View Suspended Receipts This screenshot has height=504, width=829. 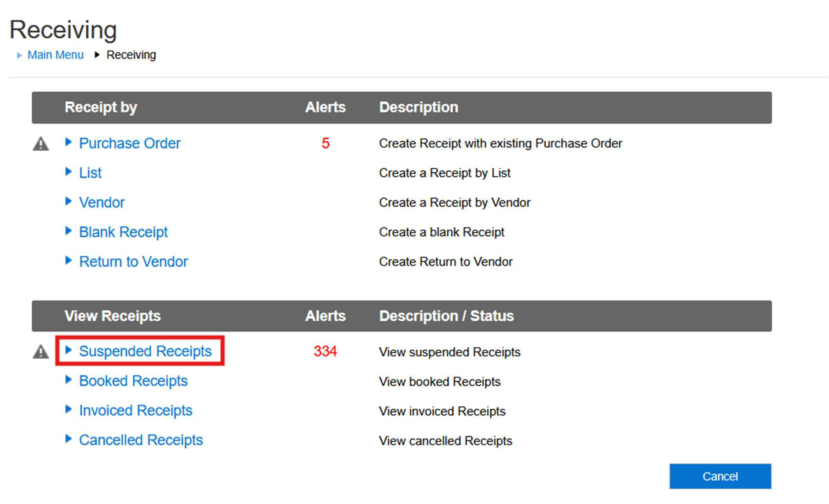click(145, 351)
